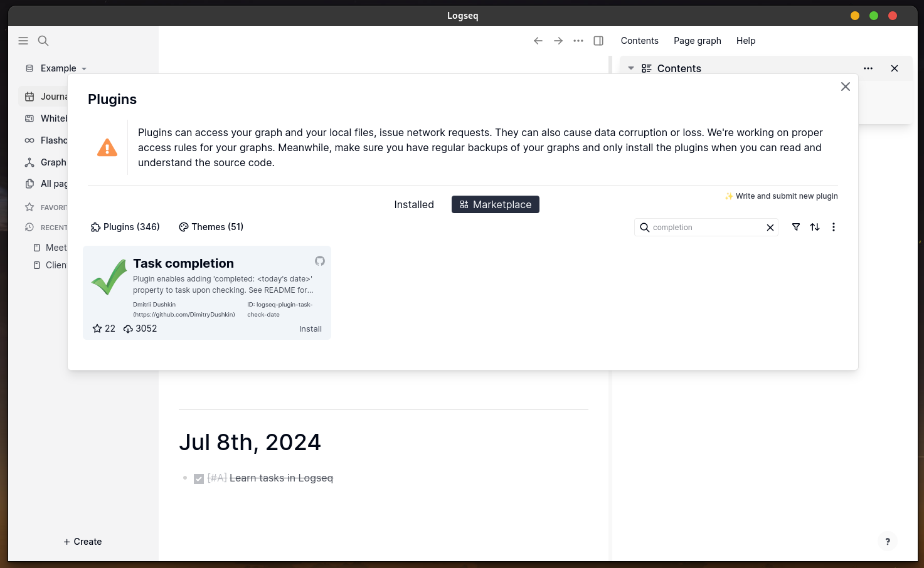
Task: Collapse the Contents panel triangle
Action: (631, 68)
